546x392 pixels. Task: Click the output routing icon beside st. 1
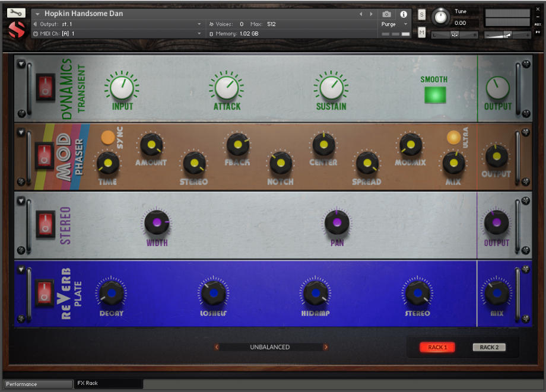37,24
